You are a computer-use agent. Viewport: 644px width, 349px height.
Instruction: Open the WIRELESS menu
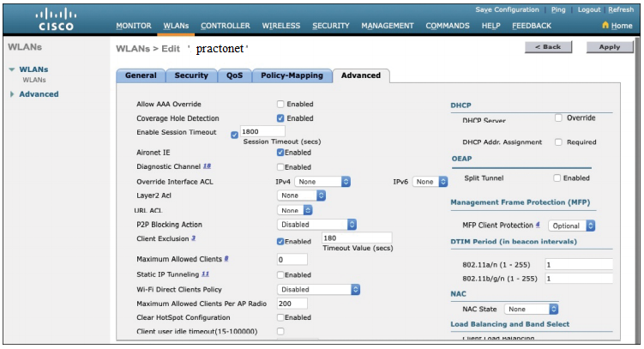[281, 26]
